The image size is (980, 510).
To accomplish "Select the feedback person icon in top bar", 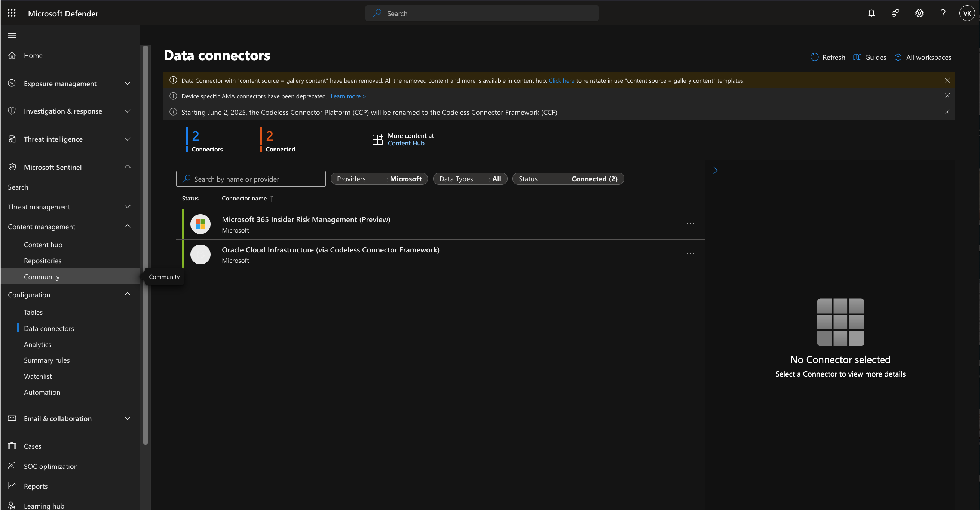I will [x=895, y=13].
